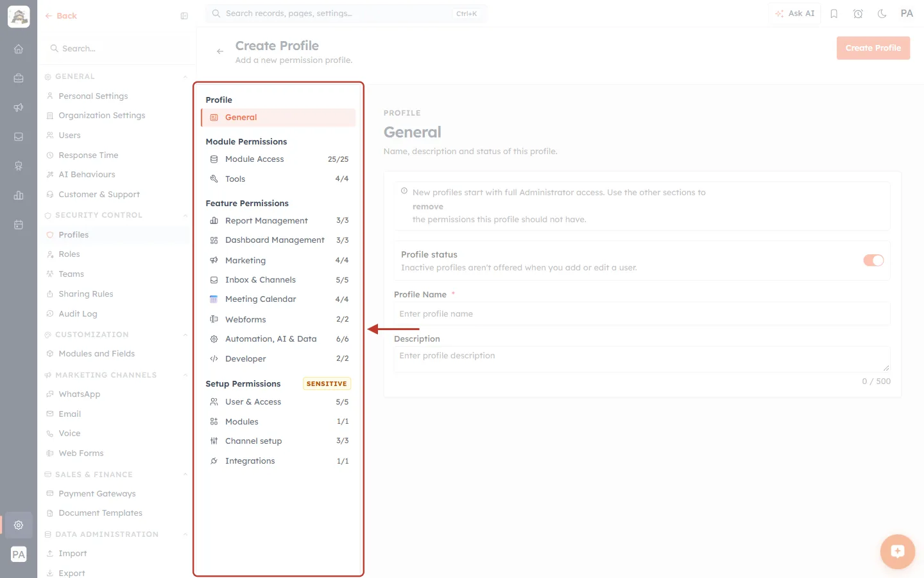This screenshot has width=924, height=578.
Task: Toggle the Profile status switch
Action: pyautogui.click(x=873, y=260)
